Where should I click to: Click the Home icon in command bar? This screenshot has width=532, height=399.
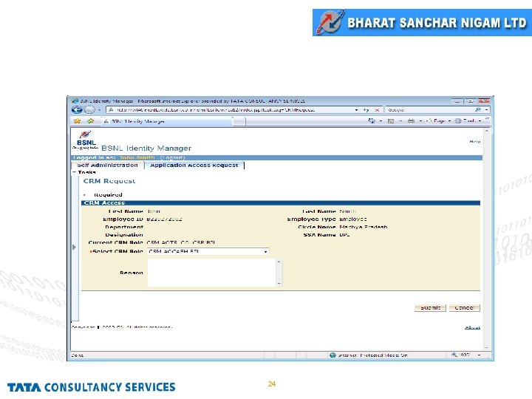372,120
